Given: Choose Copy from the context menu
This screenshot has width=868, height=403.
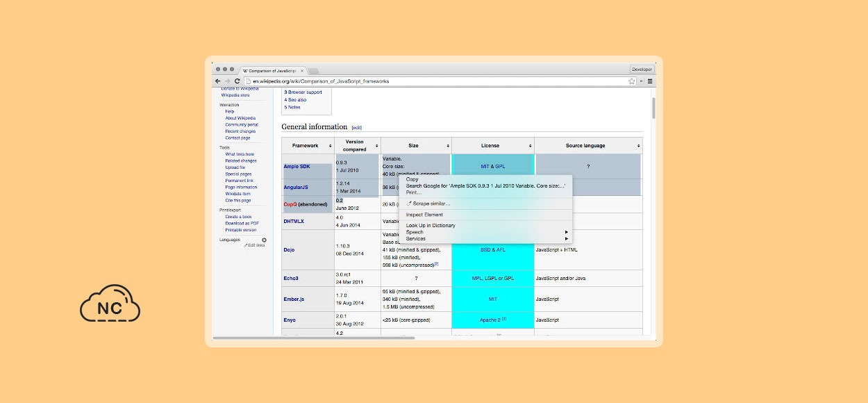Looking at the screenshot, I should click(x=485, y=179).
